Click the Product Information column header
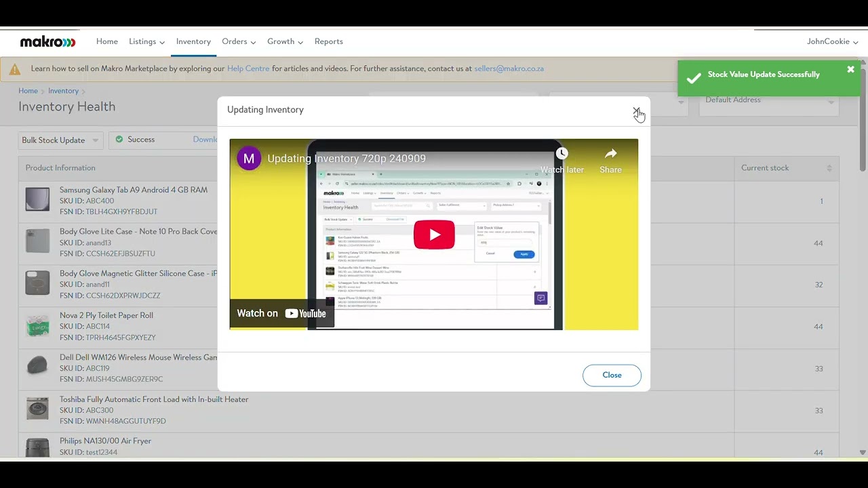The width and height of the screenshot is (868, 488). click(x=60, y=168)
